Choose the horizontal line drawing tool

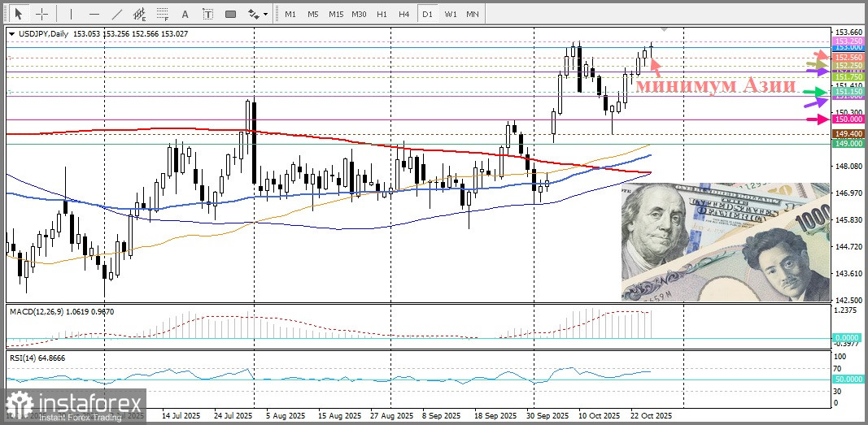click(x=94, y=14)
